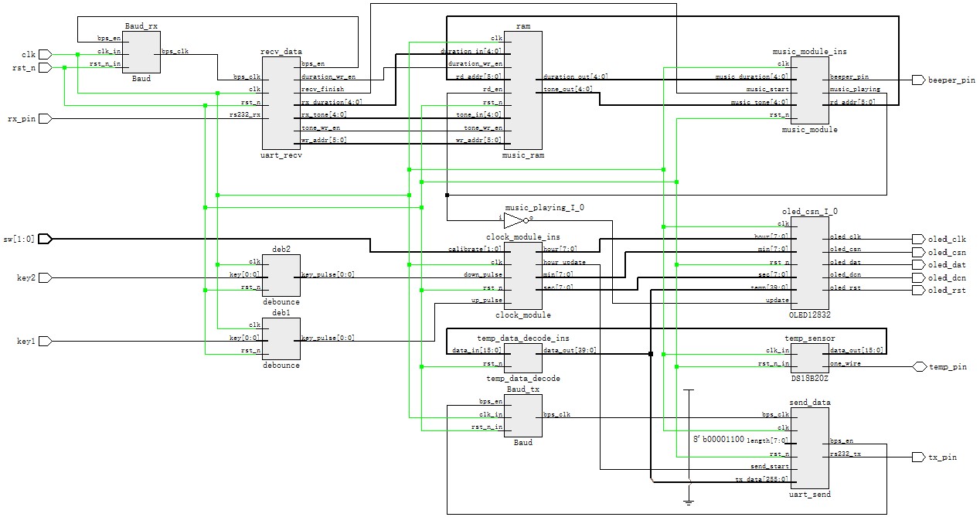Click the beeper_pin output port
The height and width of the screenshot is (517, 980).
coord(918,80)
